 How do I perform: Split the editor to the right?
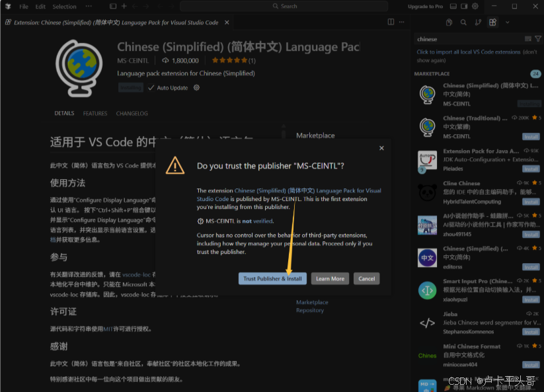point(391,22)
